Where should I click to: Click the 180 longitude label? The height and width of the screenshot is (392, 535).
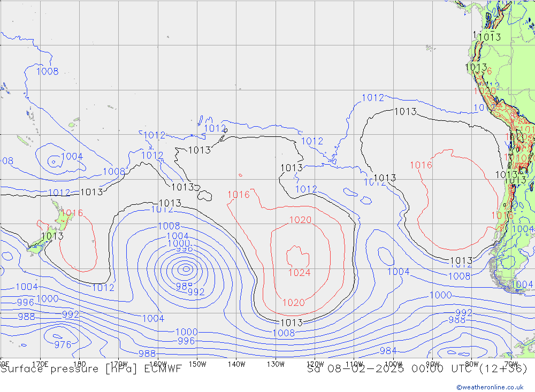tap(80, 364)
